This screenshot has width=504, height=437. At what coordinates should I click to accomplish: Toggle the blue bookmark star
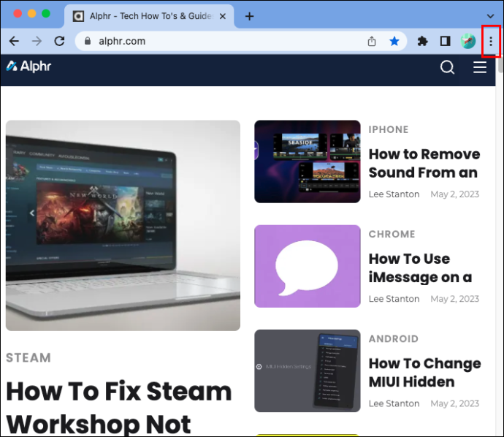tap(394, 41)
